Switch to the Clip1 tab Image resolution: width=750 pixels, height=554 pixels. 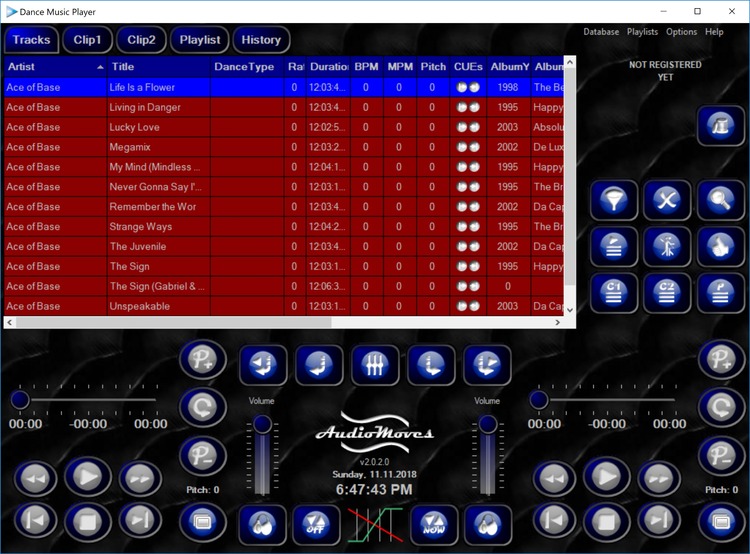(x=87, y=40)
